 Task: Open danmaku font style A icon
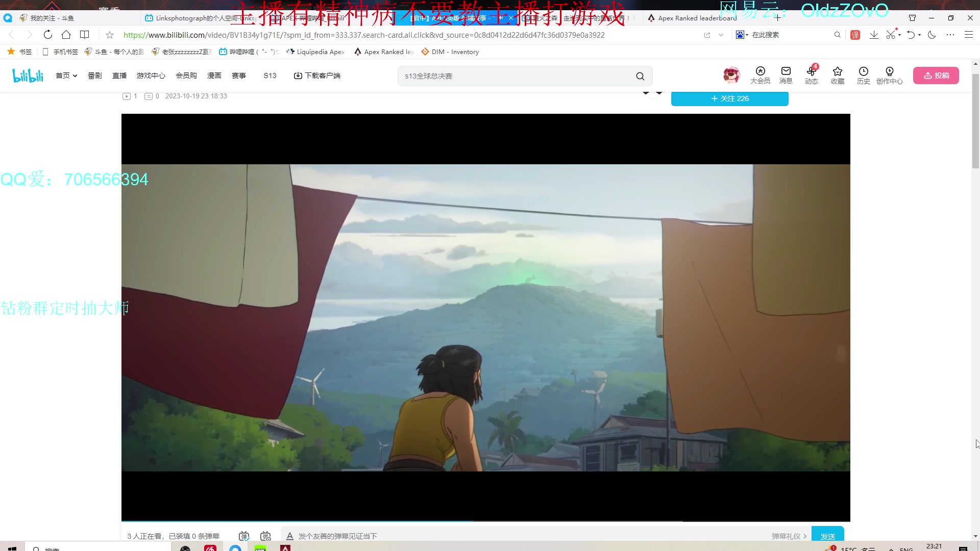point(289,536)
